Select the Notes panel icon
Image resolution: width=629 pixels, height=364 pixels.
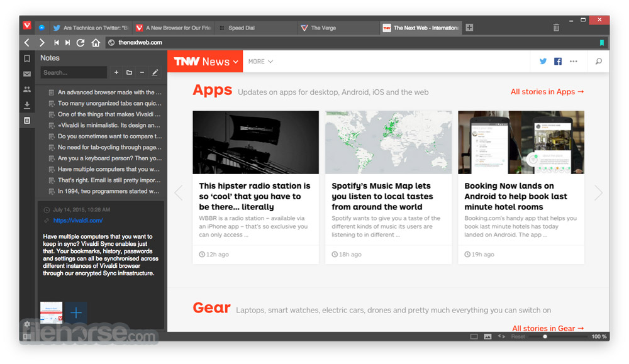coord(27,120)
